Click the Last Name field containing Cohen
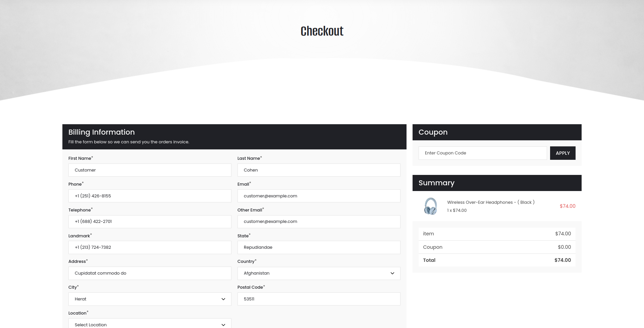 (319, 170)
